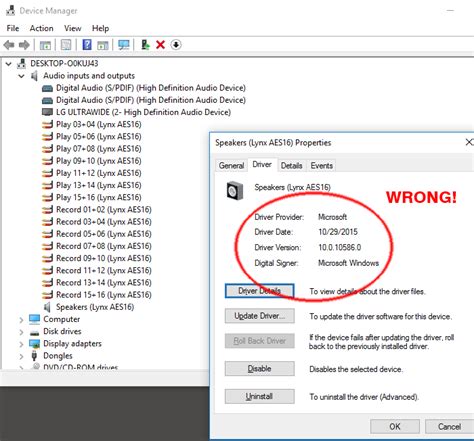Click driver version value 10.0.10586.0
This screenshot has height=441, width=474.
click(339, 247)
